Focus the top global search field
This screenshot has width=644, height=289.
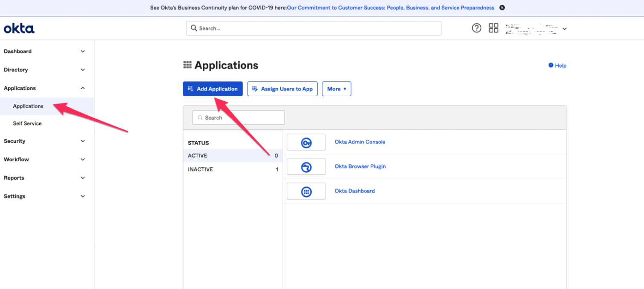(313, 29)
